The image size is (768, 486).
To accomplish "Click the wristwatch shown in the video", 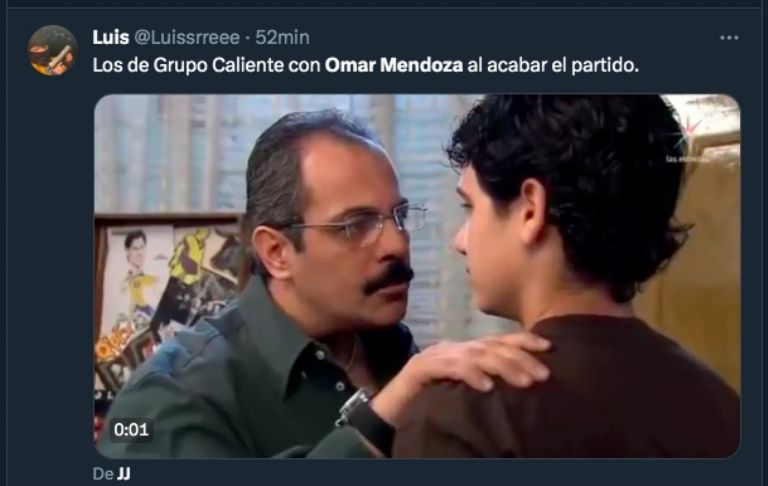I will 355,406.
